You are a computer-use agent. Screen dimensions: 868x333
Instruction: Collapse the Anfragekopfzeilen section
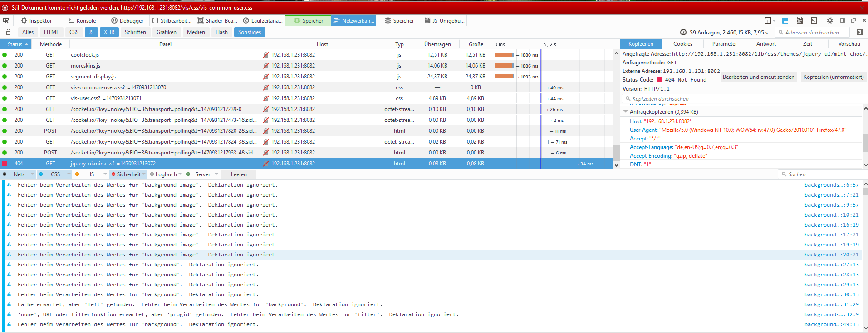tap(626, 111)
